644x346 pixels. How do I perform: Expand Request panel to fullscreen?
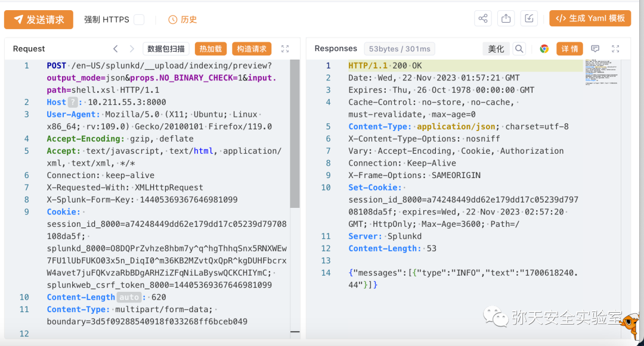(285, 49)
